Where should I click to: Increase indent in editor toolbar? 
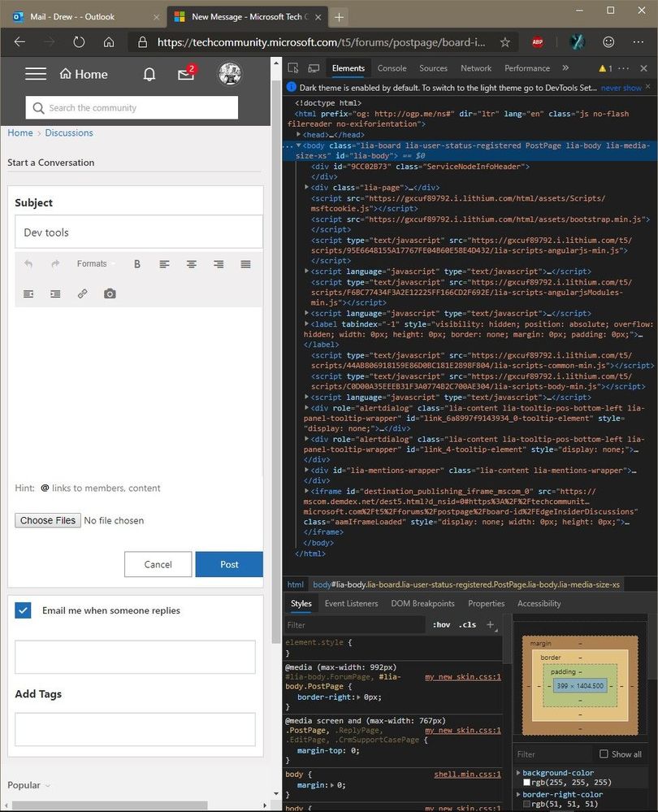tap(55, 294)
